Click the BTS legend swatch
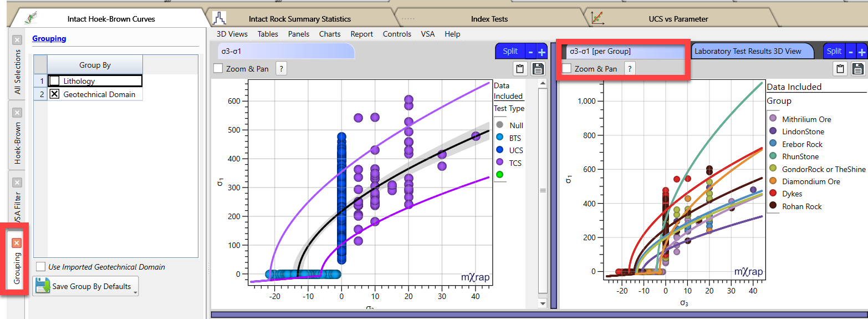Viewport: 868px width, 319px height. coord(501,138)
